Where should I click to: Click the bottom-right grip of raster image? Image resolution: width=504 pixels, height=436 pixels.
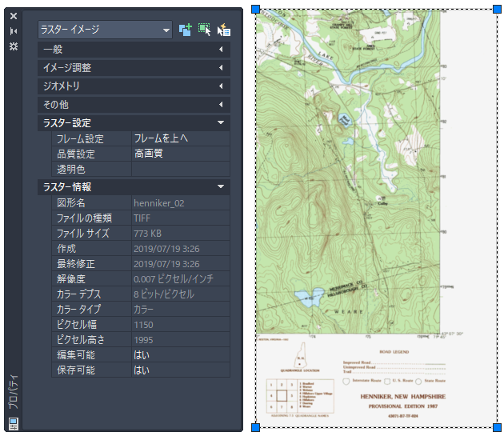pos(498,427)
